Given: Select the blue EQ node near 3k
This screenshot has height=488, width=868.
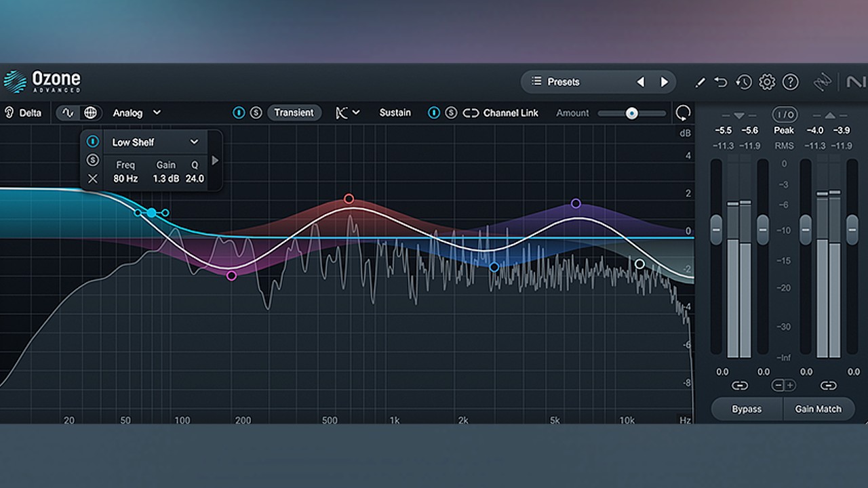Looking at the screenshot, I should pyautogui.click(x=494, y=267).
